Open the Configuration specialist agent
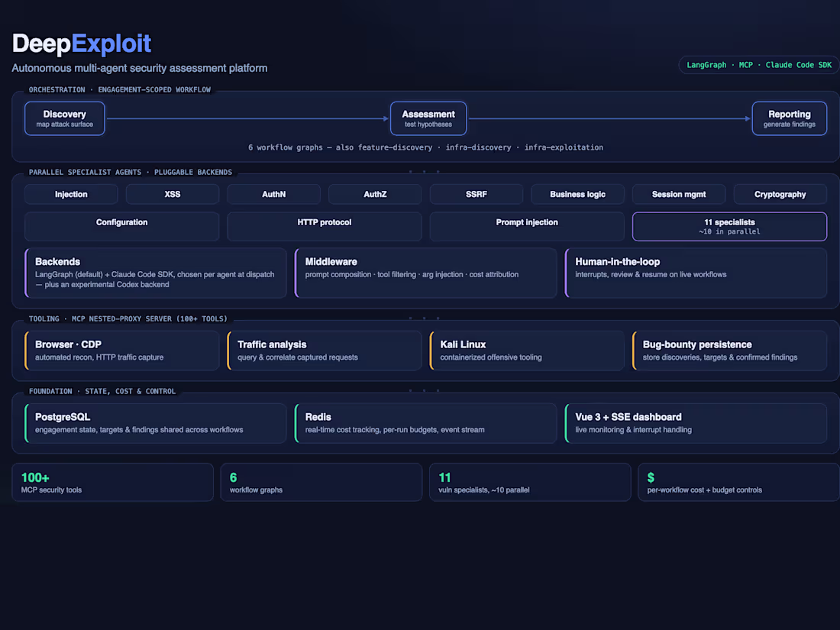This screenshot has width=840, height=630. tap(121, 226)
